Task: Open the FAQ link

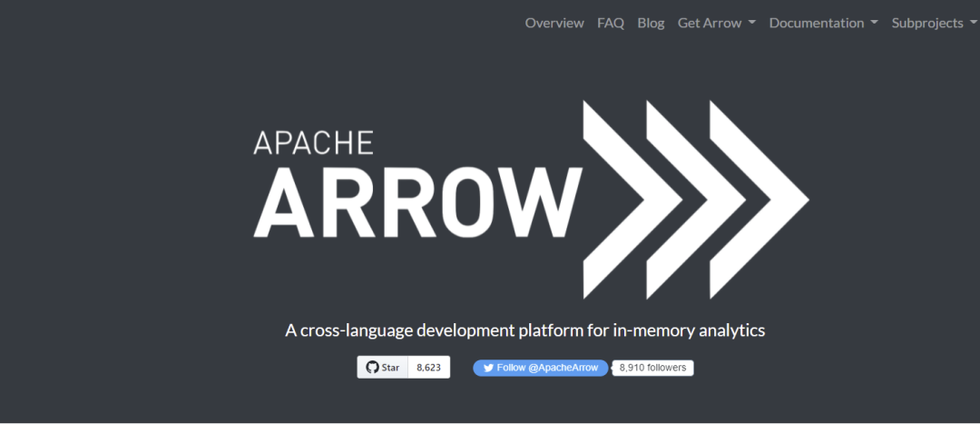Action: pyautogui.click(x=611, y=23)
